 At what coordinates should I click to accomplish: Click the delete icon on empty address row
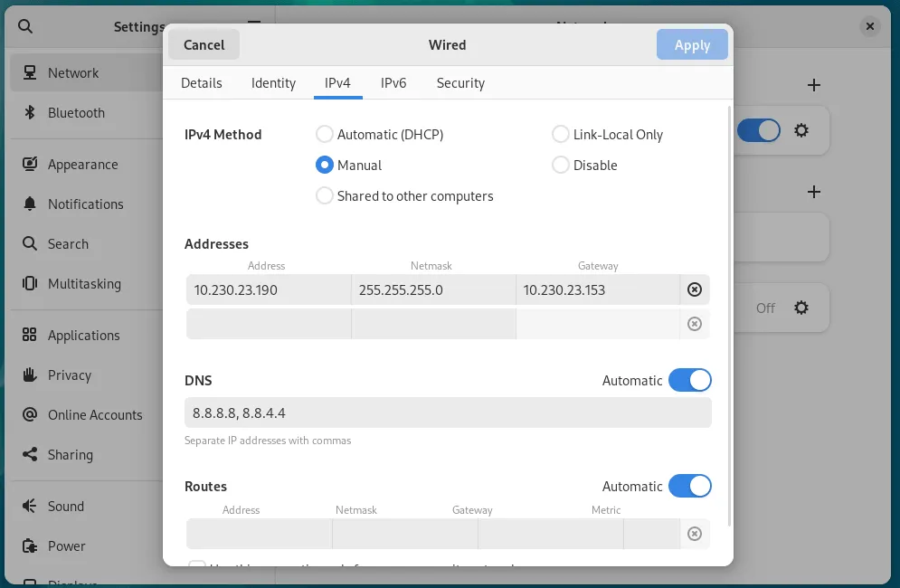694,324
